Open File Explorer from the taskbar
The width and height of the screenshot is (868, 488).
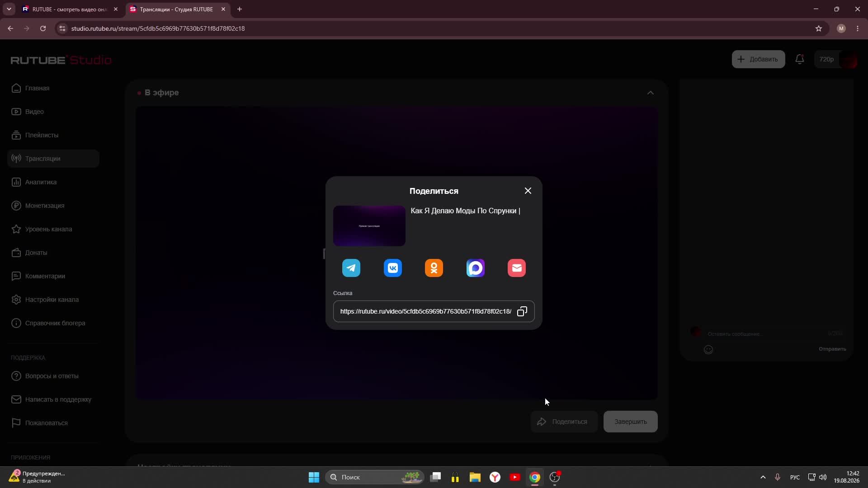click(475, 477)
